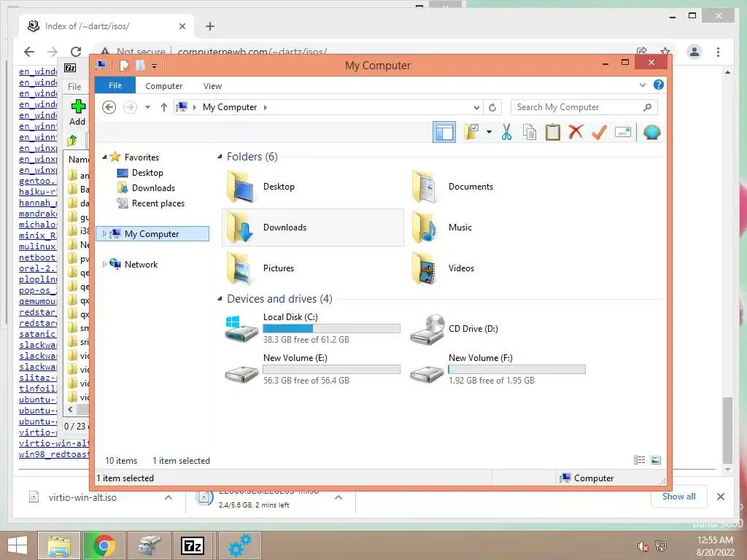The image size is (747, 560).
Task: Open the Local Disk (C:) drive
Action: tap(312, 328)
